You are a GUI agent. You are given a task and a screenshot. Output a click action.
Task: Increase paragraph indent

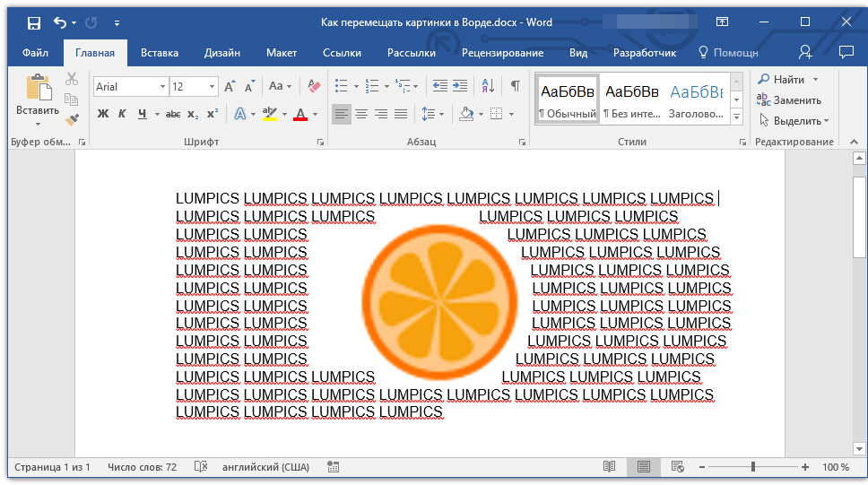(460, 86)
